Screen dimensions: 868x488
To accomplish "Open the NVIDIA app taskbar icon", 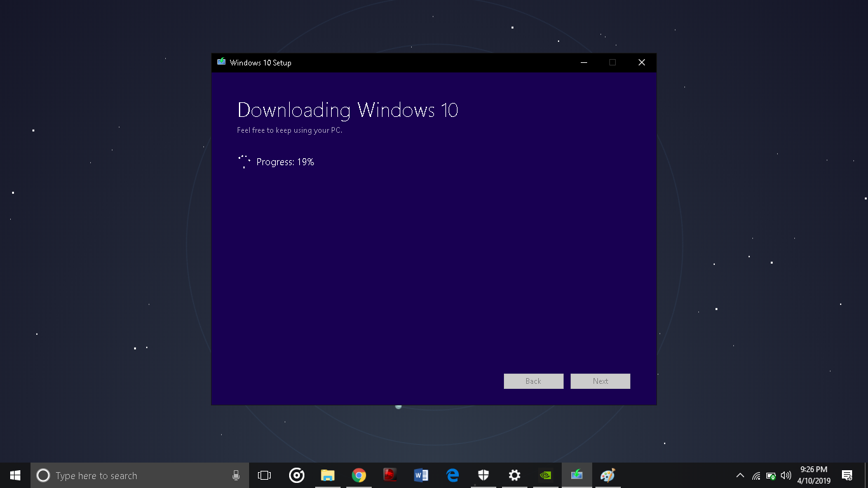I will point(545,475).
